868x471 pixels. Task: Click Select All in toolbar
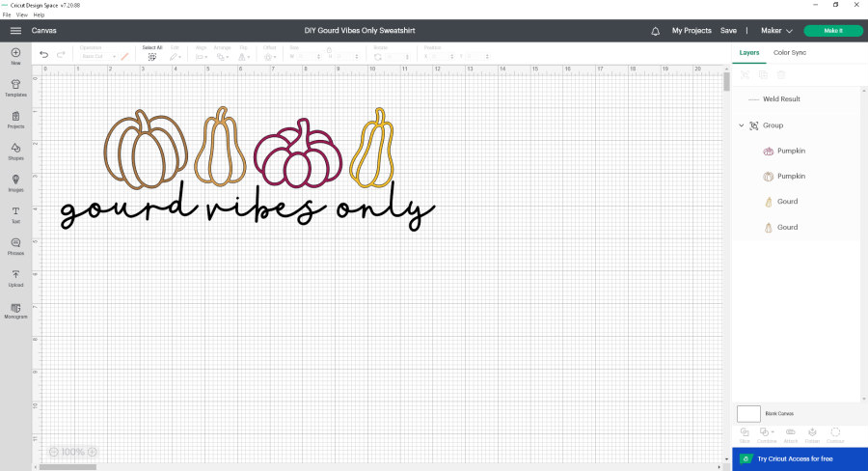pos(152,54)
